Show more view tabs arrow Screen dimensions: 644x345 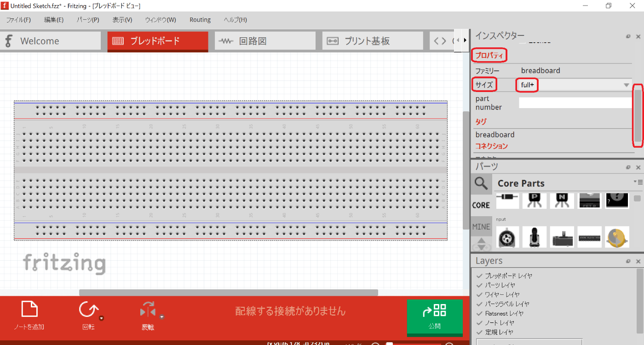[465, 40]
